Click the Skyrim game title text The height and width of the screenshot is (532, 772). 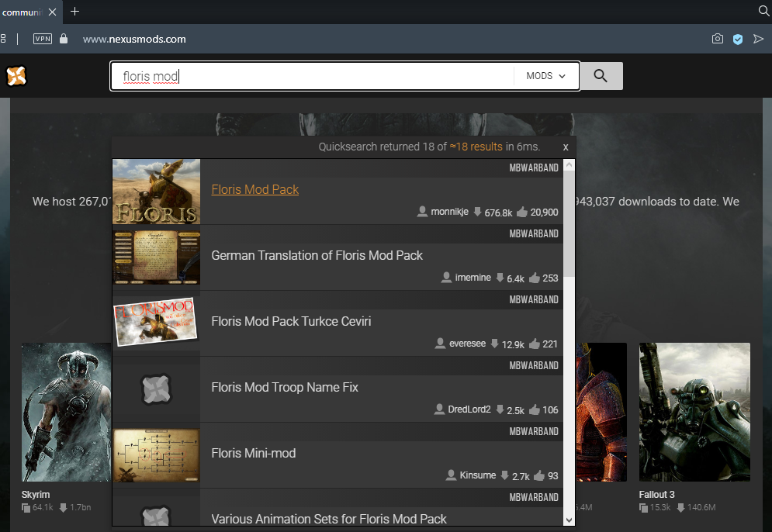(x=36, y=495)
